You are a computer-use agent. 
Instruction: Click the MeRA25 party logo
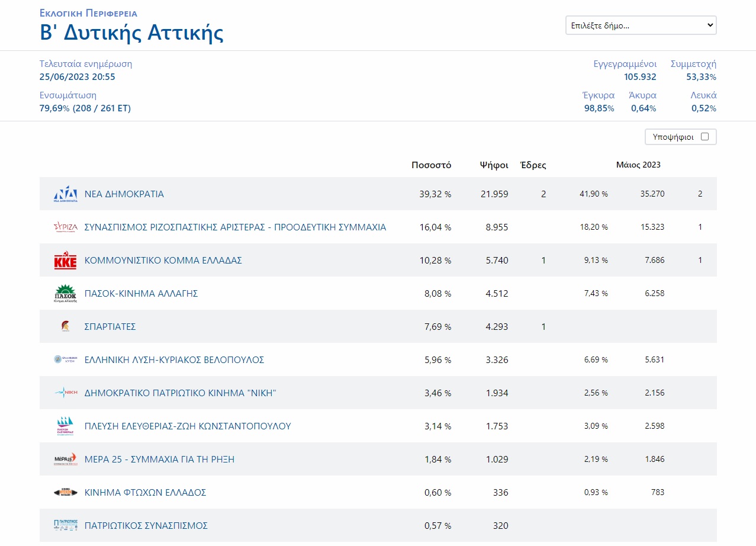pyautogui.click(x=65, y=459)
